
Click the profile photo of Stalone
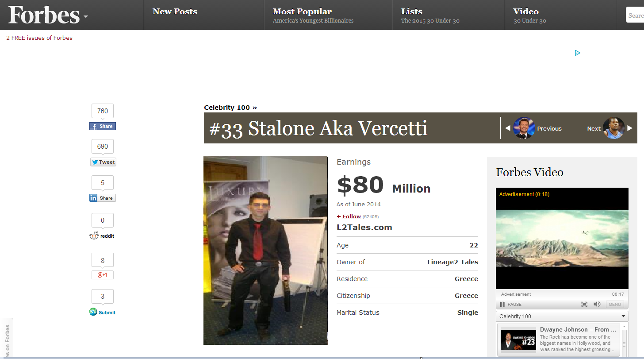pos(265,250)
